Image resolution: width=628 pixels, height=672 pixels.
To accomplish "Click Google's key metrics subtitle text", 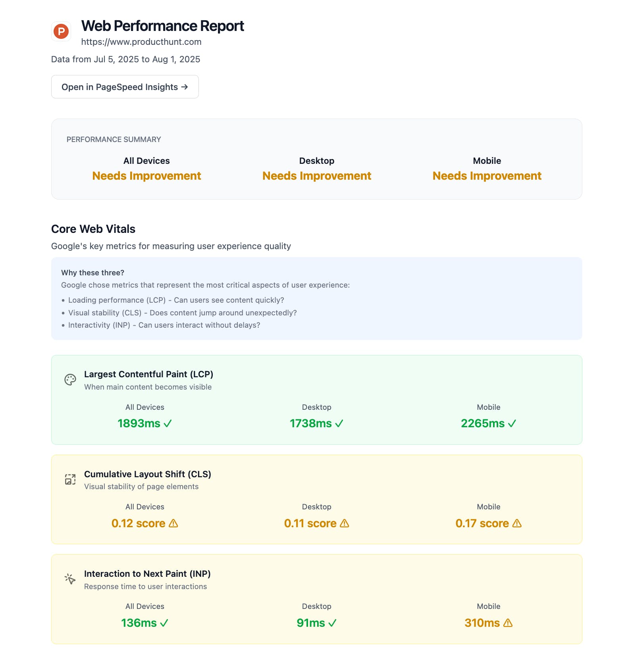I will (x=171, y=246).
